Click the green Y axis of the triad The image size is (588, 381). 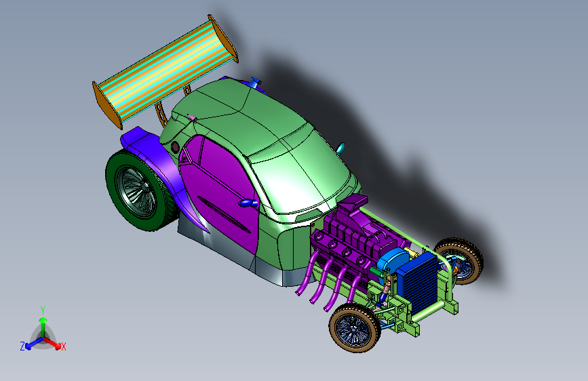pos(43,326)
